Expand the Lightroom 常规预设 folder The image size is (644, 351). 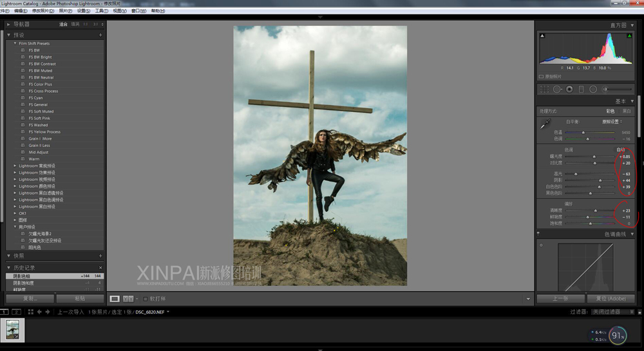(x=15, y=166)
